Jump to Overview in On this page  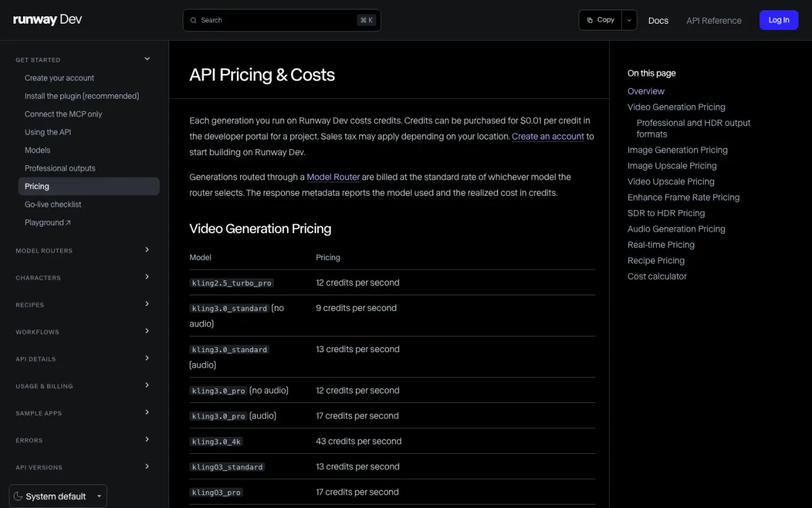pyautogui.click(x=646, y=91)
